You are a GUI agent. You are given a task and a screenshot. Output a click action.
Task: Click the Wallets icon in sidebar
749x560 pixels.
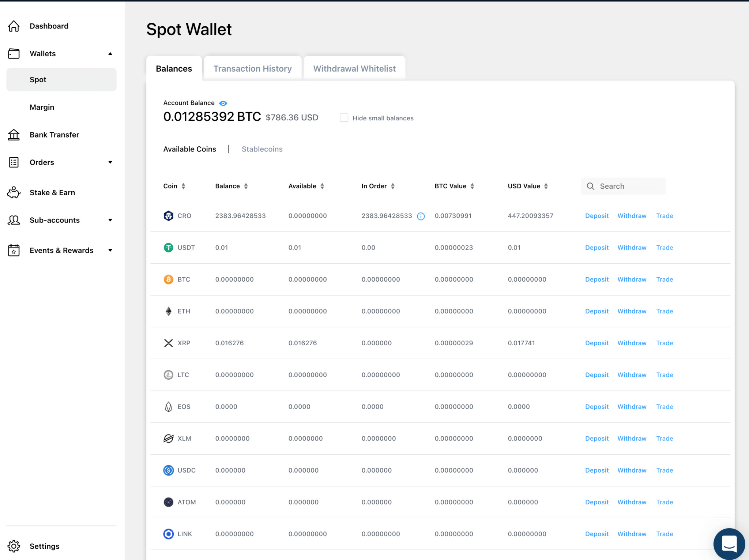14,54
